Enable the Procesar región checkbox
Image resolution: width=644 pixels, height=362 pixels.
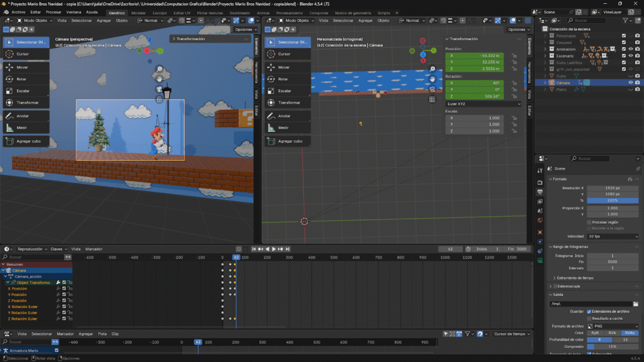pos(589,222)
